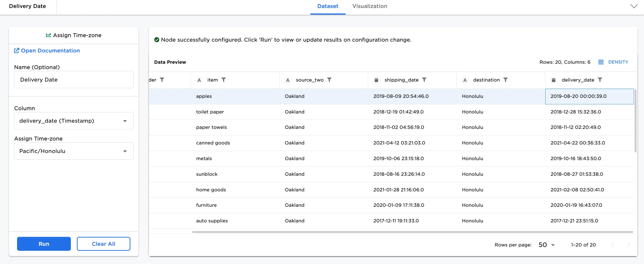644x264 pixels.
Task: Click the Name (Optional) input field
Action: (x=73, y=80)
